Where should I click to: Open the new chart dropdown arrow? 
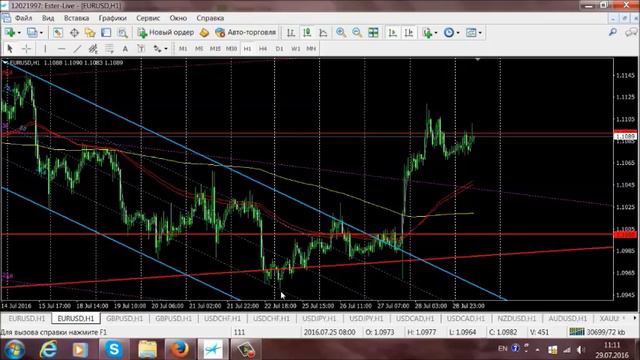tap(19, 33)
